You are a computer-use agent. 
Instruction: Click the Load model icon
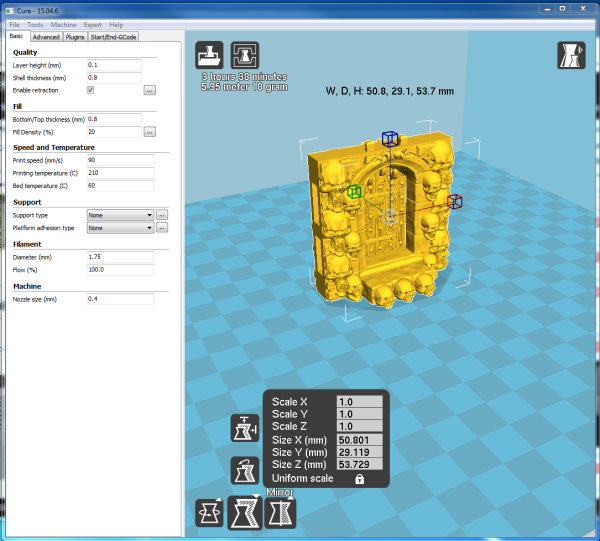click(x=210, y=55)
